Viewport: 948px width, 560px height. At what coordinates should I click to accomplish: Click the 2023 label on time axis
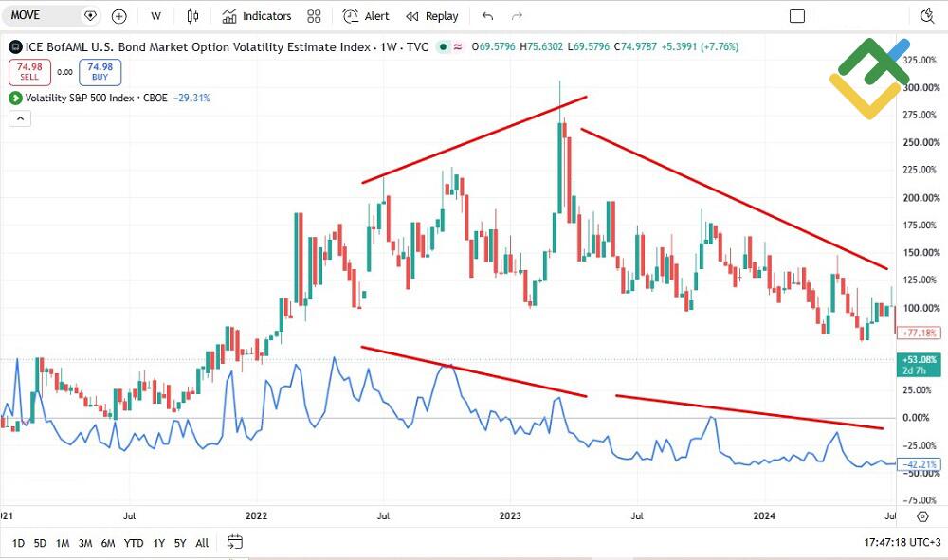pos(510,515)
